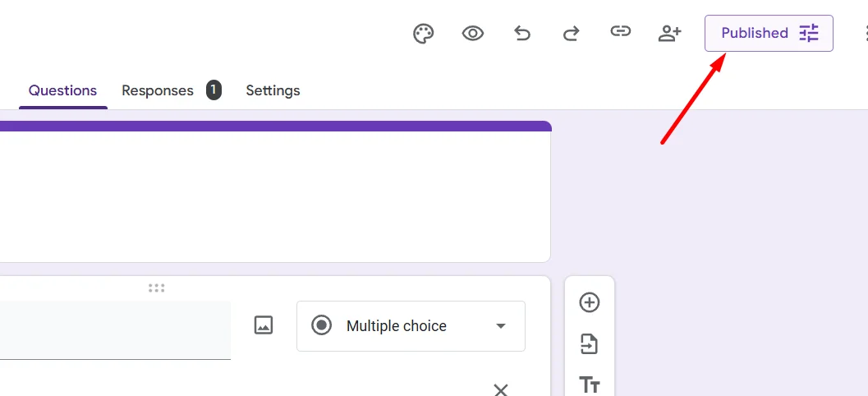Click the responses count badge
The height and width of the screenshot is (396, 868).
[214, 90]
